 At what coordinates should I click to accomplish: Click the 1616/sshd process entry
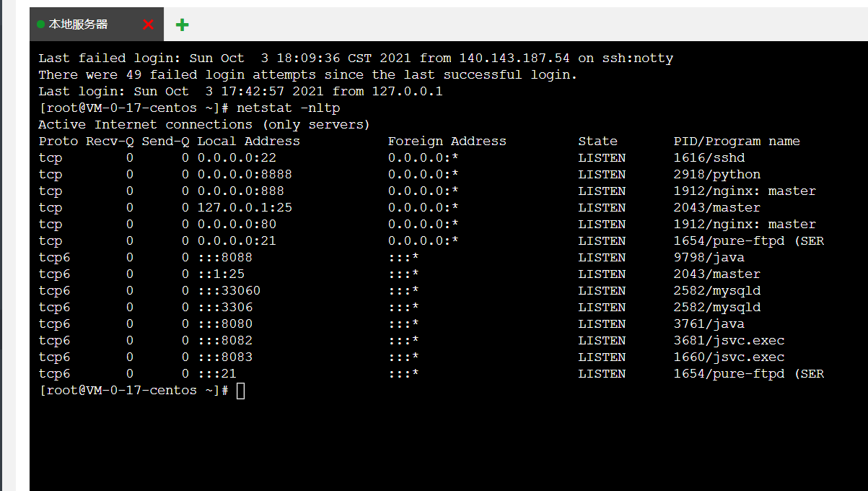(709, 158)
